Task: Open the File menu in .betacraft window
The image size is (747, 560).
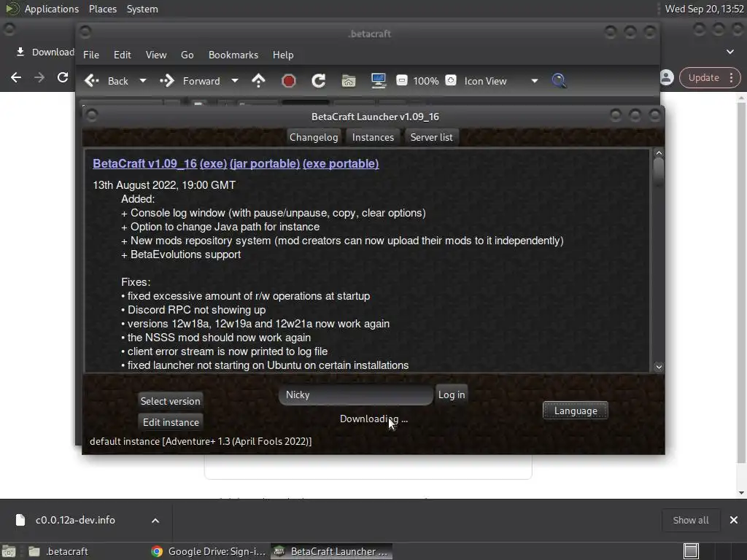Action: [x=91, y=55]
